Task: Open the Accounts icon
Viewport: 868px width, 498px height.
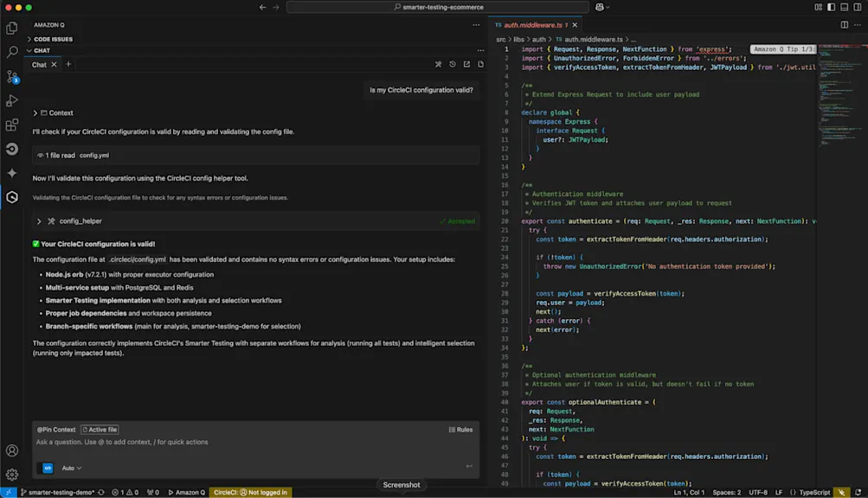Action: 11,450
